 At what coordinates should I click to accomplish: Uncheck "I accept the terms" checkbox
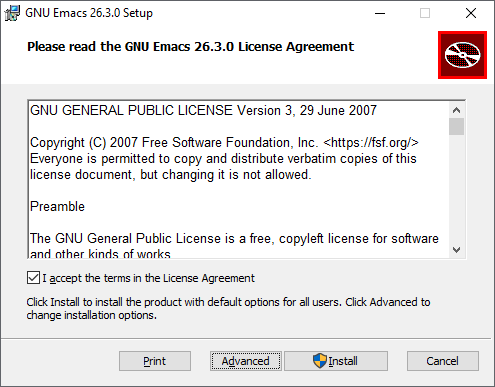[33, 278]
